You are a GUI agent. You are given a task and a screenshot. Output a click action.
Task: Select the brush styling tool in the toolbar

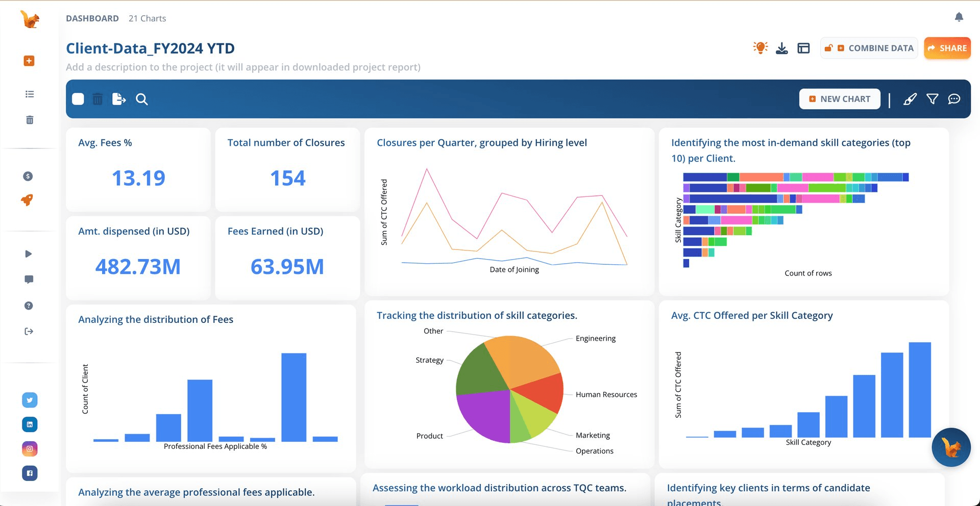click(x=910, y=99)
